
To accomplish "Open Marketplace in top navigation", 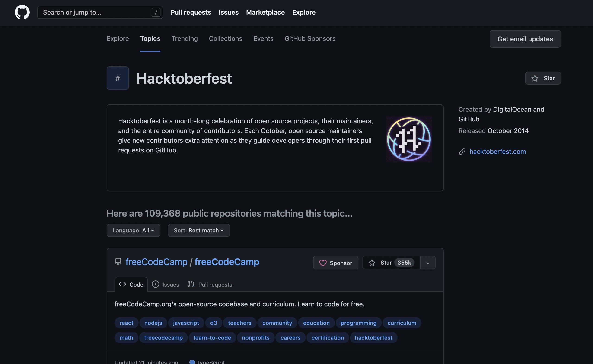I will pos(265,12).
